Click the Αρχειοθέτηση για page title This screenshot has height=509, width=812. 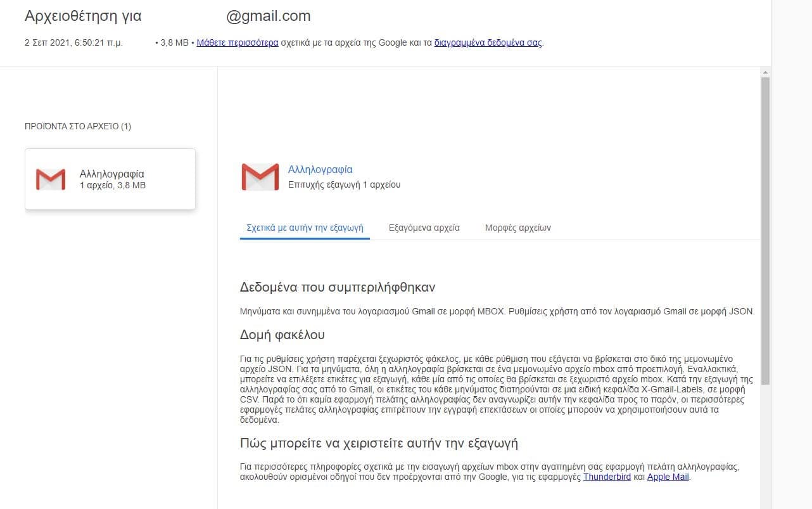point(83,16)
